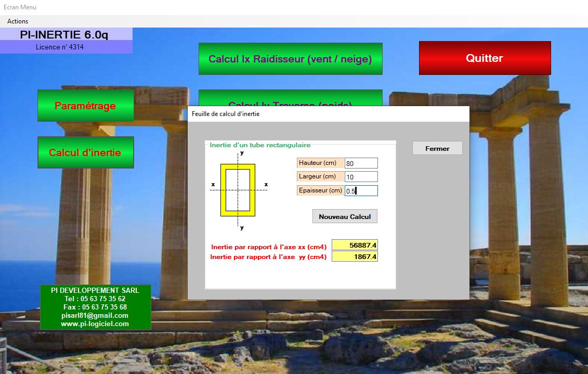This screenshot has height=374, width=588.
Task: Click the Feuille de calcul d'inertie title bar
Action: tap(328, 114)
